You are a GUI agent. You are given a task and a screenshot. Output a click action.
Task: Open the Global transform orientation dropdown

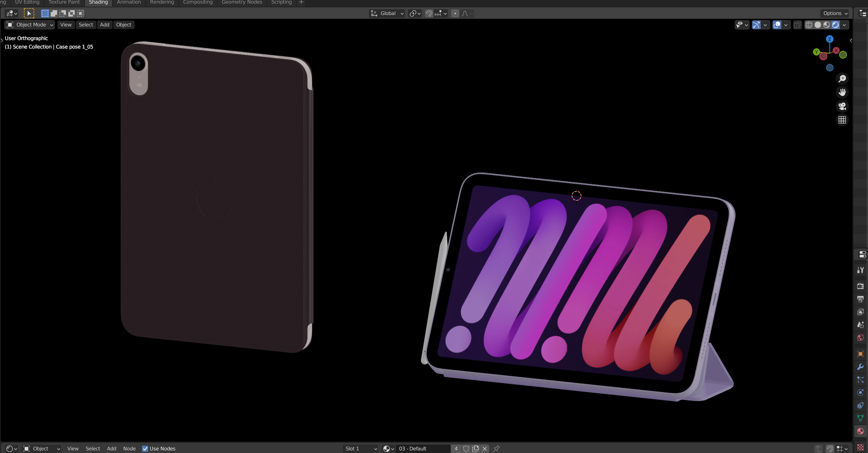387,13
